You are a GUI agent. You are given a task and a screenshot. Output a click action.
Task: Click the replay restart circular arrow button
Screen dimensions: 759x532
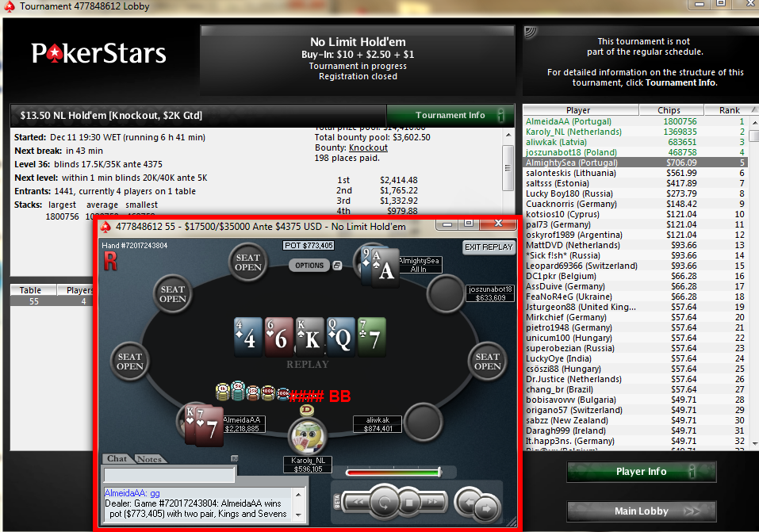pyautogui.click(x=385, y=503)
